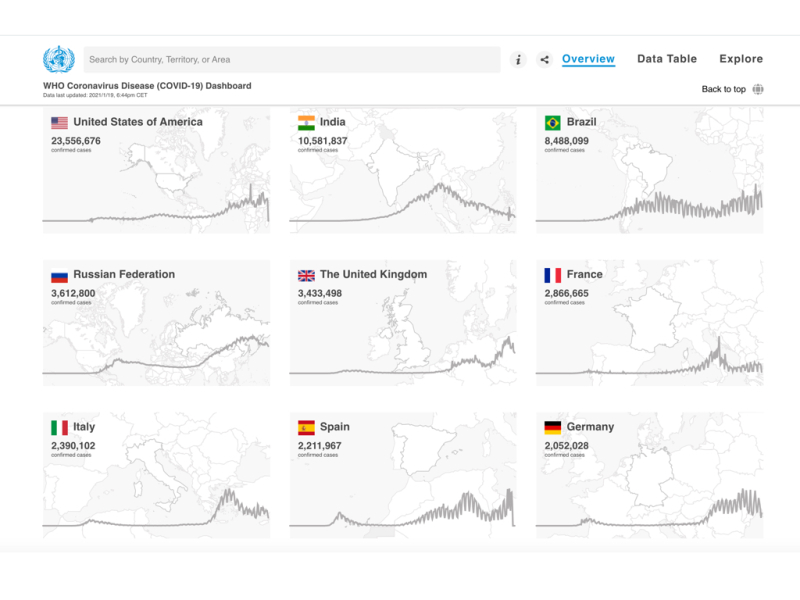Screen dimensions: 800x600
Task: Click the Germany flag icon
Action: 552,427
